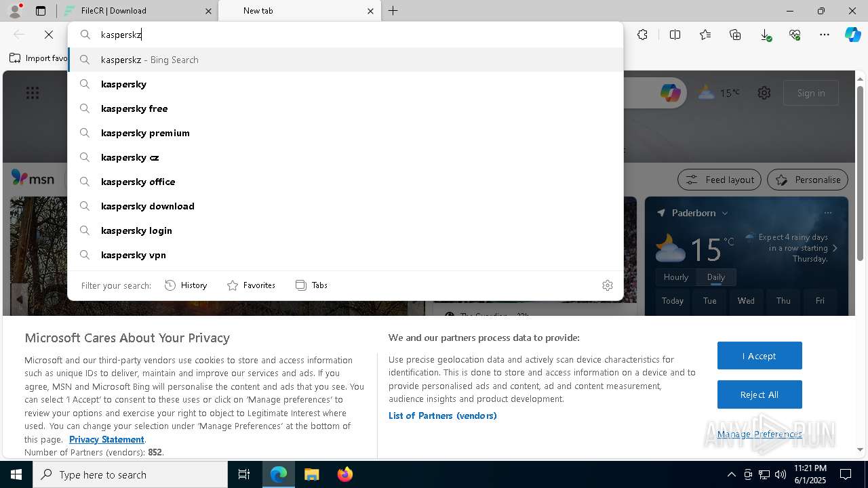Image resolution: width=868 pixels, height=488 pixels.
Task: Pick 'kaspersky premium' suggestion
Action: 346,133
